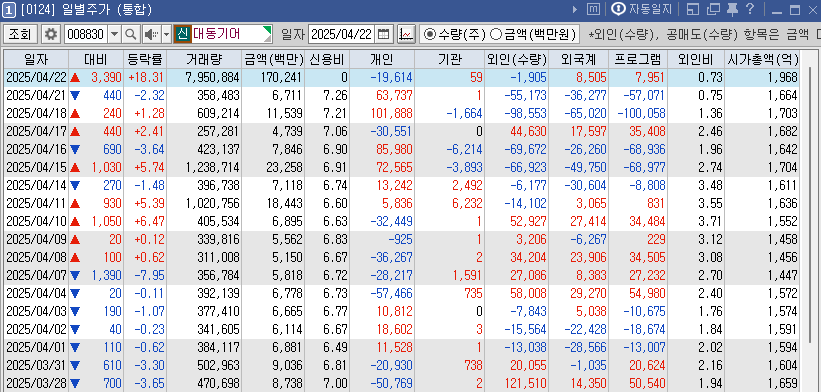Expand stock code 008830 dropdown arrow
Viewport: 821px width, 392px height.
(x=115, y=35)
